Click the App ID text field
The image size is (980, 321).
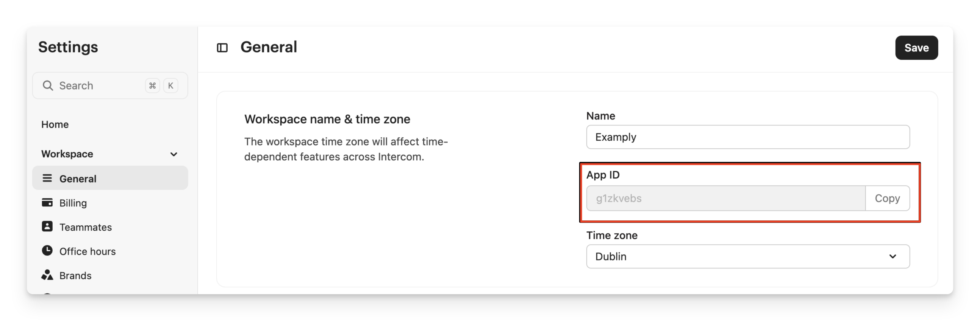(x=725, y=198)
